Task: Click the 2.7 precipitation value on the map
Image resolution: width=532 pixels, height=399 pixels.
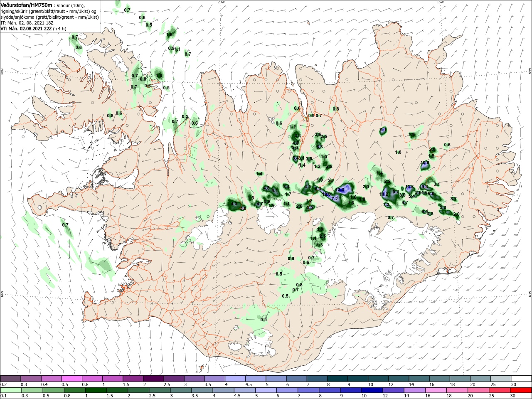Action: [x=331, y=180]
